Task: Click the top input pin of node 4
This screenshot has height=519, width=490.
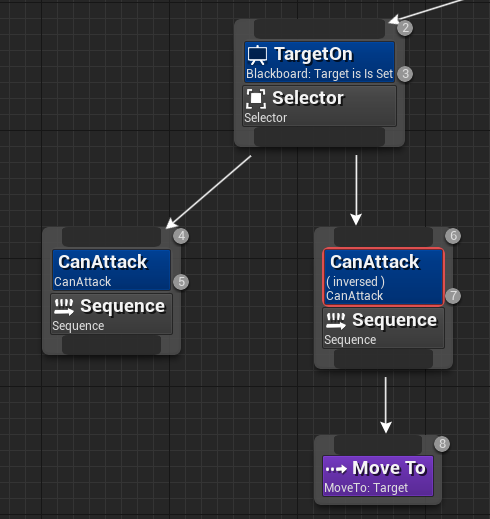Action: click(x=111, y=237)
